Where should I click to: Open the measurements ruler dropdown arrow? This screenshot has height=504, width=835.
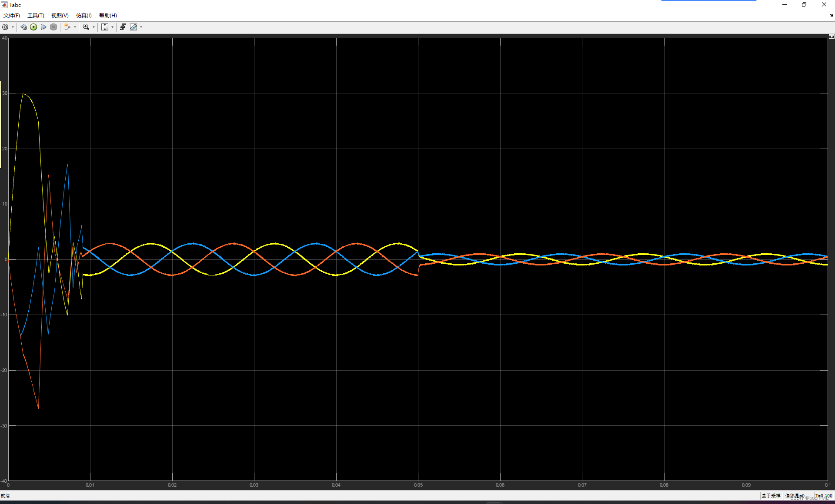point(141,27)
